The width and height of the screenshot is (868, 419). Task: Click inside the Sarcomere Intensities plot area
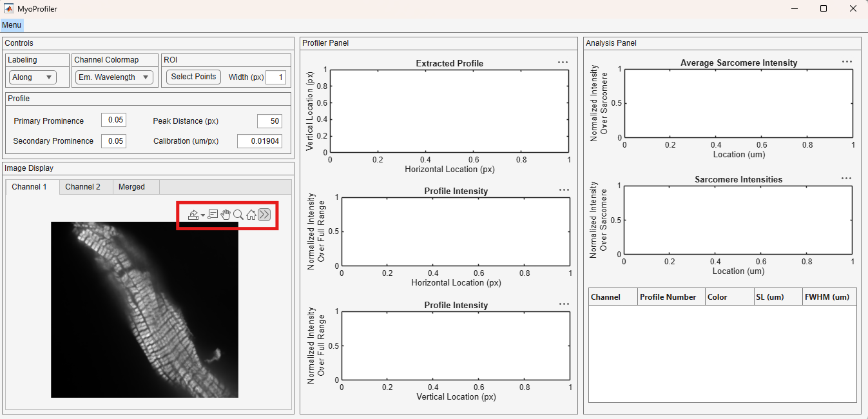point(738,220)
